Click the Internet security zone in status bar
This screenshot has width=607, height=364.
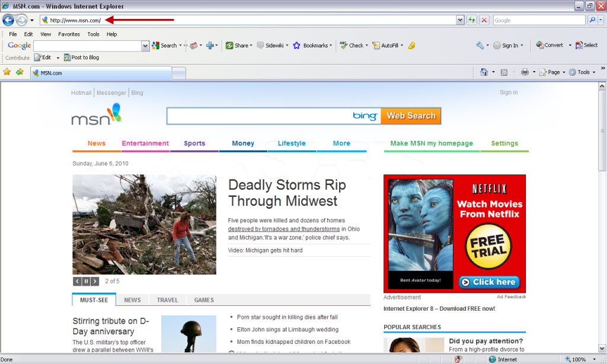coord(503,359)
